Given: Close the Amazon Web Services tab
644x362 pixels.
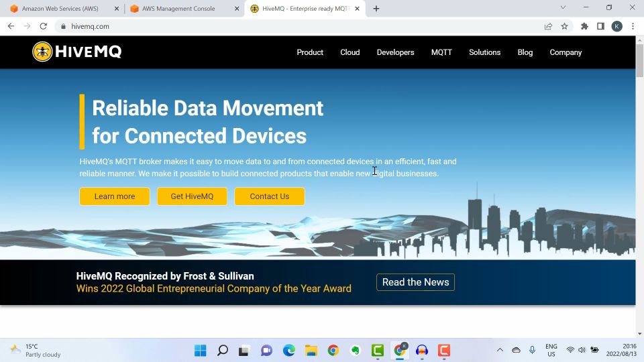Looking at the screenshot, I should [117, 9].
